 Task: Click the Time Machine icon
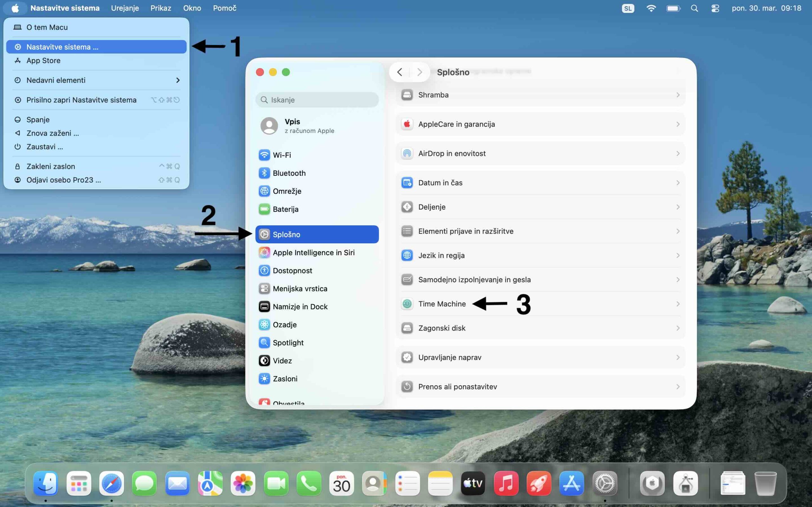point(407,304)
